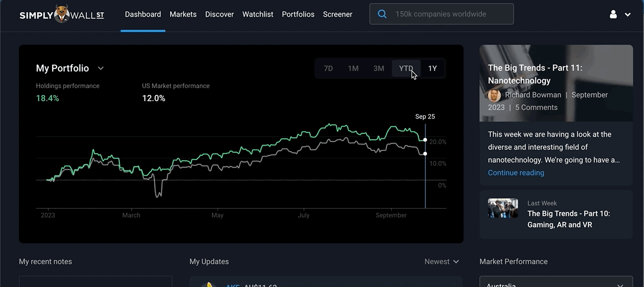The height and width of the screenshot is (287, 644).
Task: Select the 1Y time range
Action: tap(432, 68)
